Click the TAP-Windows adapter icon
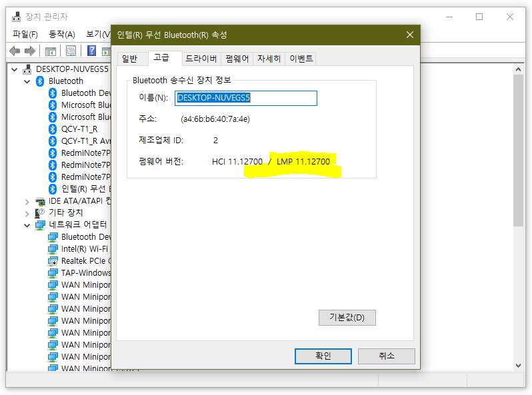532x395 pixels. click(53, 273)
